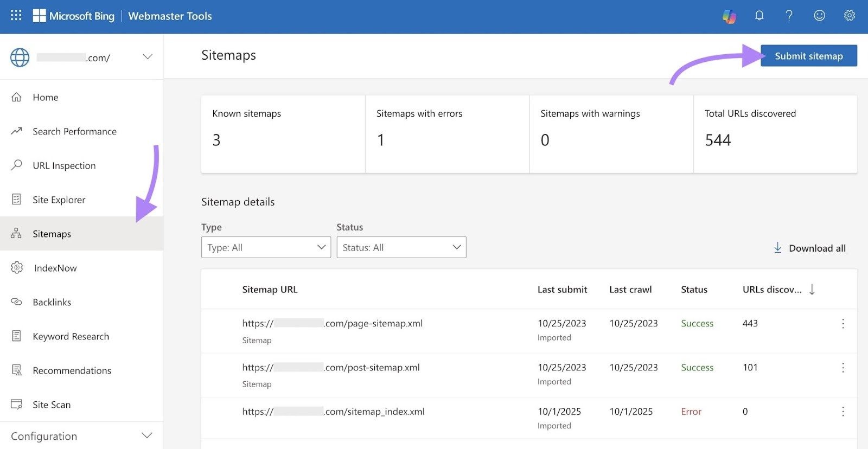Select Sitemaps in sidebar
Screen dimensions: 868x449
(x=81, y=234)
